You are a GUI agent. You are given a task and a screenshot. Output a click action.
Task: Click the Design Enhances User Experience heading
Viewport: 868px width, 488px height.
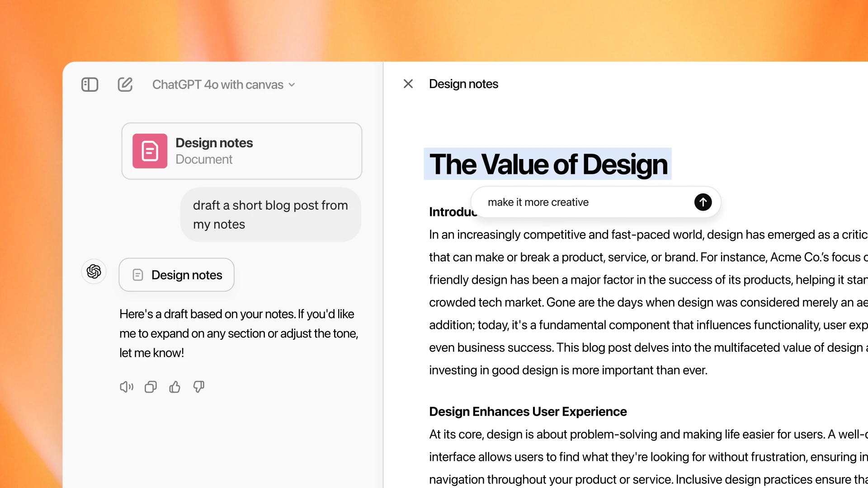[528, 411]
